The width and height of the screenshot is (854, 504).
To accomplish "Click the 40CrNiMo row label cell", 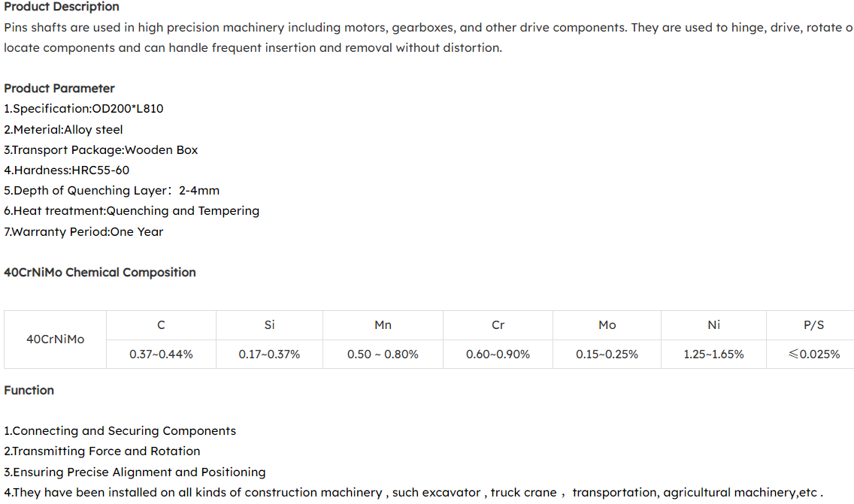I will point(55,340).
